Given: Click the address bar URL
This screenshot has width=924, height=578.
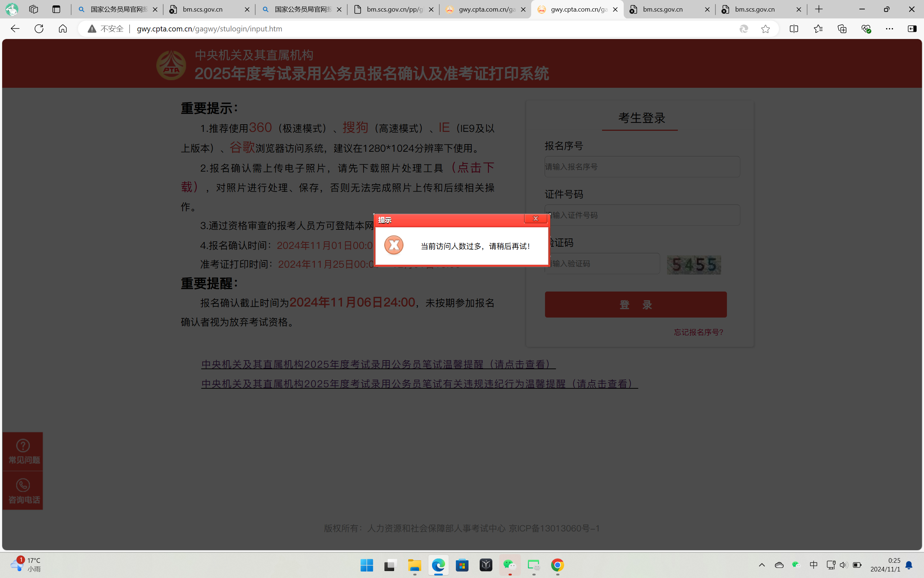Looking at the screenshot, I should [209, 29].
